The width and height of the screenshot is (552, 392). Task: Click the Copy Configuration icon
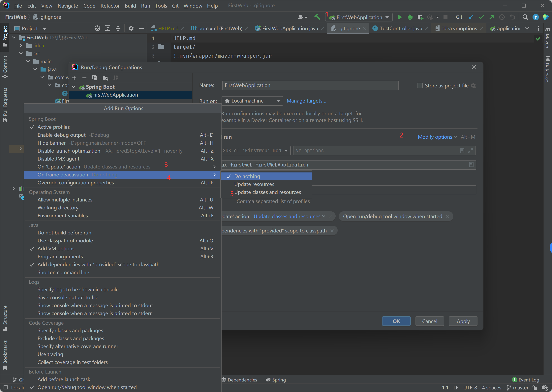pos(95,78)
